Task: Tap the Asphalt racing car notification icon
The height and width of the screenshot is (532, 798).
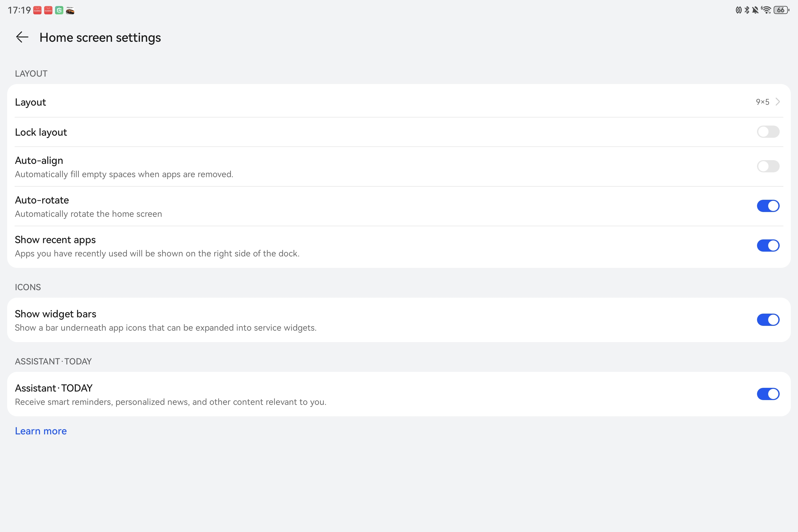Action: point(70,11)
